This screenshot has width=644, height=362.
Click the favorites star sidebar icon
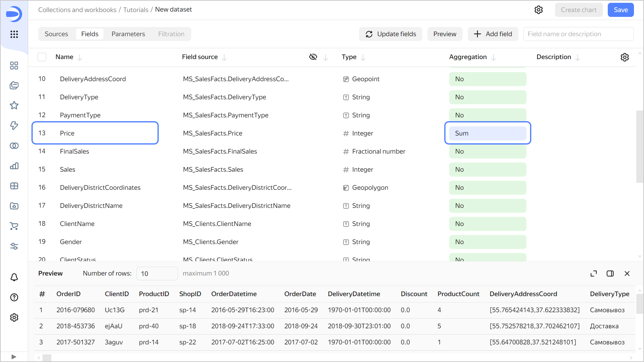point(14,105)
